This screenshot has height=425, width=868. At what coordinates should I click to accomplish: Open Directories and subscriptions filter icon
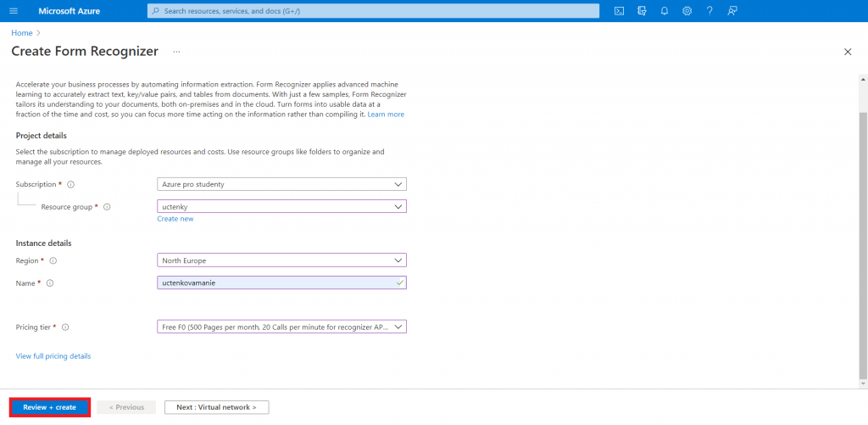coord(642,10)
